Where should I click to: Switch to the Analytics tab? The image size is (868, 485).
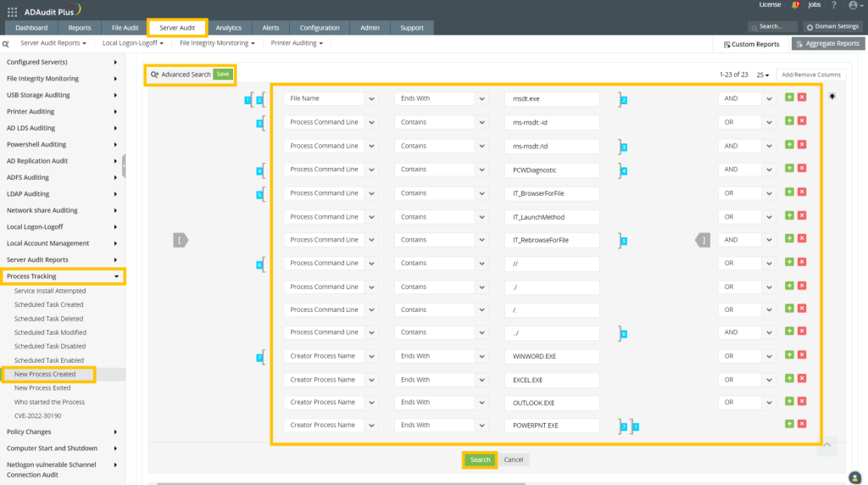(x=228, y=28)
